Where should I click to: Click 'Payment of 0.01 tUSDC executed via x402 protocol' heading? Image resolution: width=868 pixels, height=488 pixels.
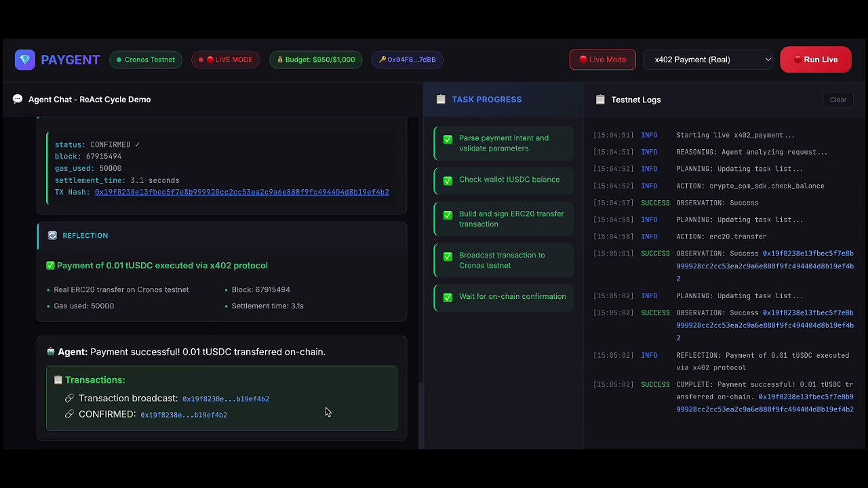(162, 266)
